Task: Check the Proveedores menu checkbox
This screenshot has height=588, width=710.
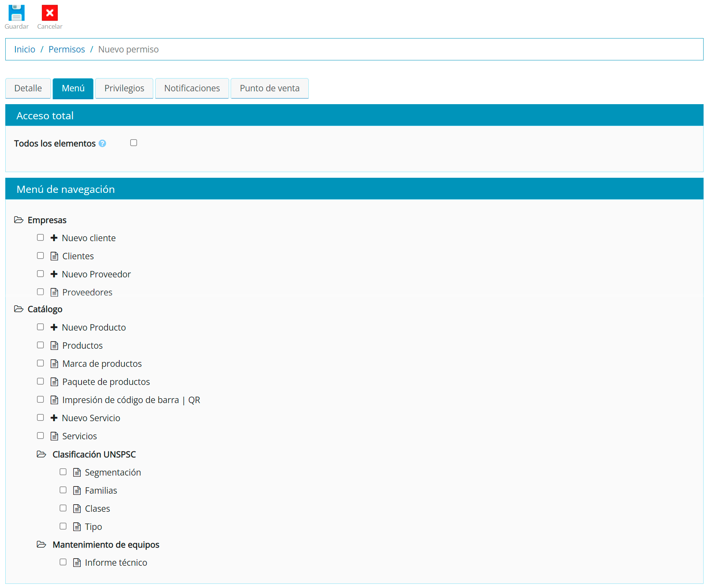Action: (40, 292)
